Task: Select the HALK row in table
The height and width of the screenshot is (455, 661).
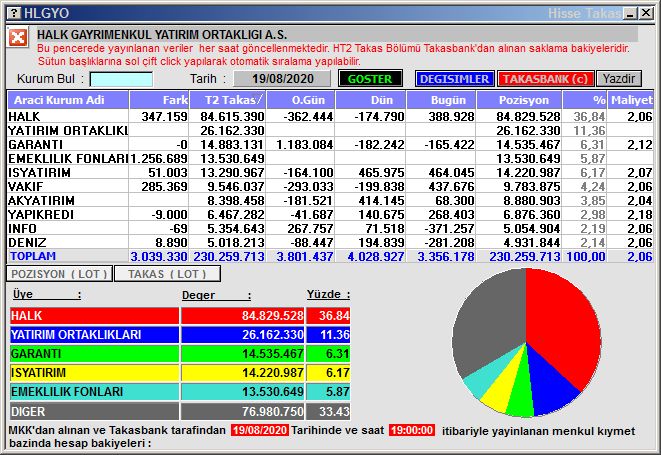Action: tap(330, 116)
